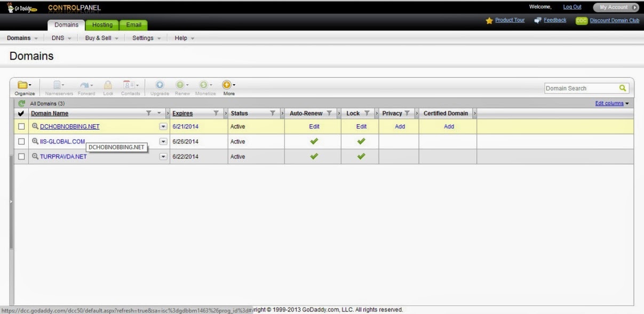Click Edit under Auto-Renew for DCHOBNOBBING.NET
644x314 pixels.
pyautogui.click(x=314, y=127)
